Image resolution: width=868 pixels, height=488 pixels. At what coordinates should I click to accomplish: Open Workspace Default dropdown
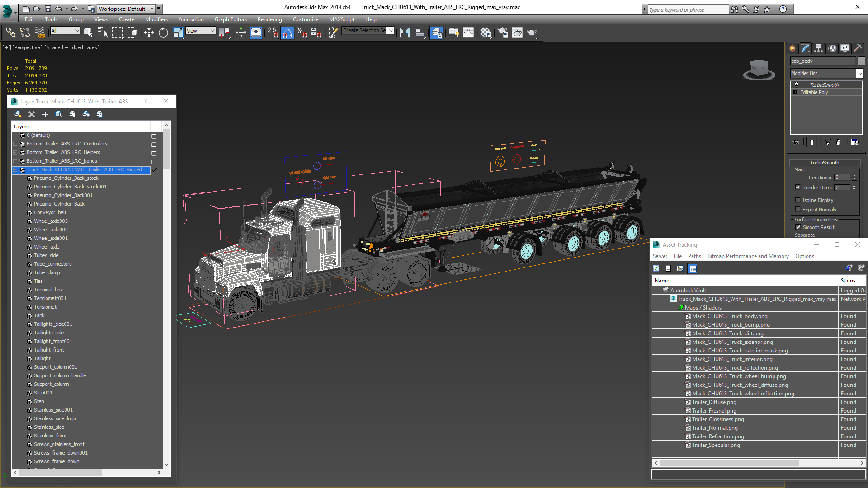[x=127, y=9]
